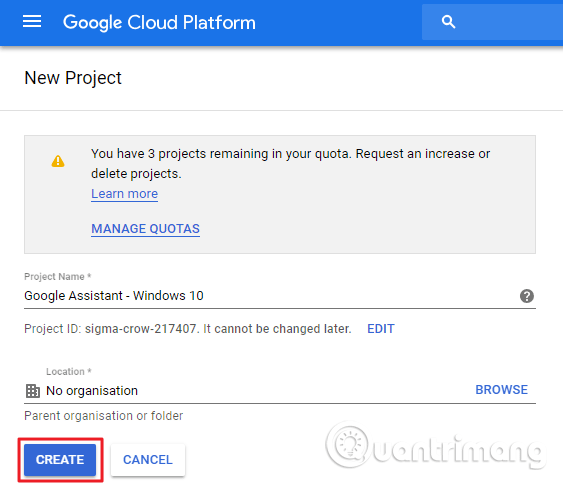The width and height of the screenshot is (563, 493).
Task: Click the search magnifier icon
Action: [448, 22]
